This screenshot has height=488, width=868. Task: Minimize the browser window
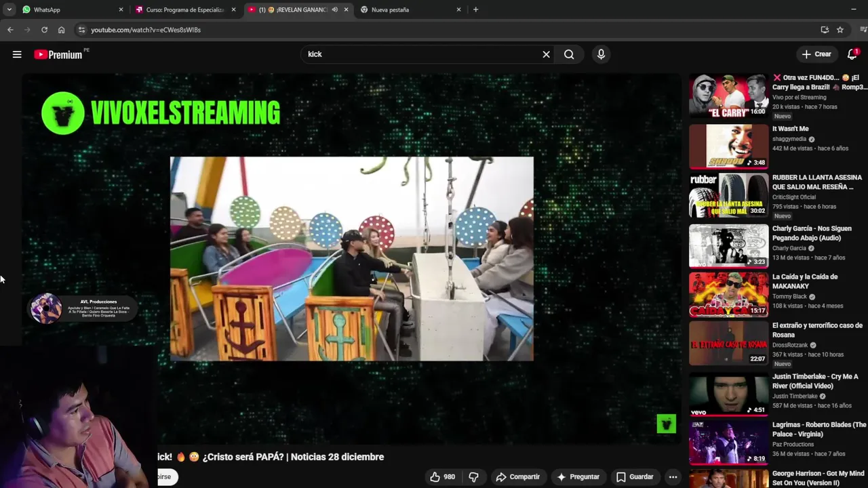coord(853,9)
